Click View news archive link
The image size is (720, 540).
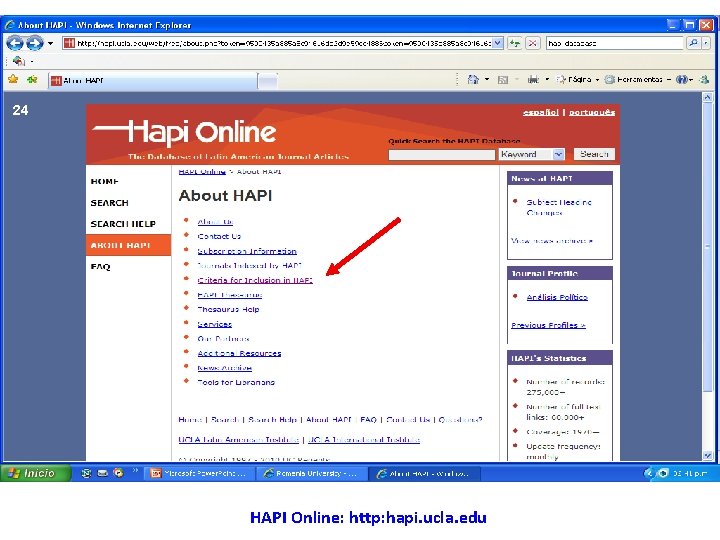552,241
